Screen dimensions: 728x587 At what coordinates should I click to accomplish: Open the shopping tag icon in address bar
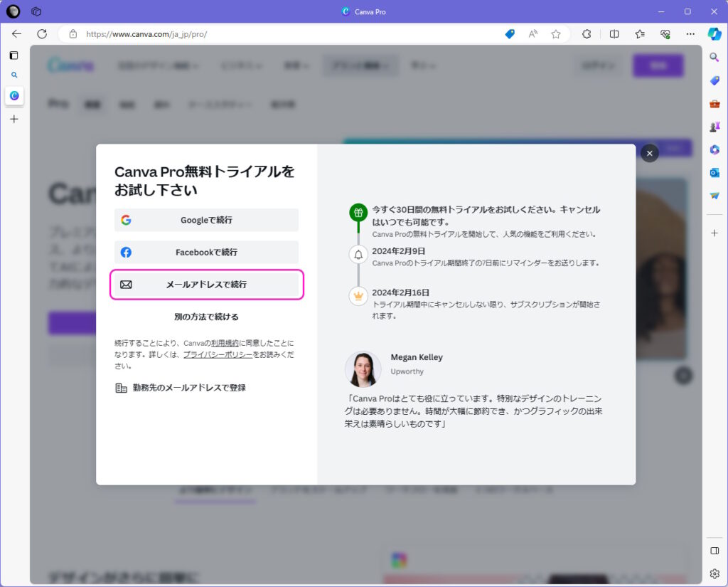coord(510,34)
